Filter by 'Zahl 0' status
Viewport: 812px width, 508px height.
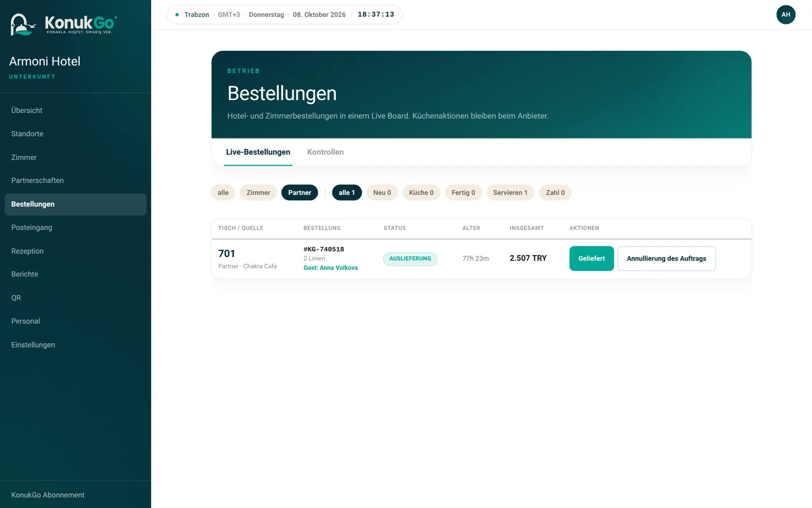point(555,193)
